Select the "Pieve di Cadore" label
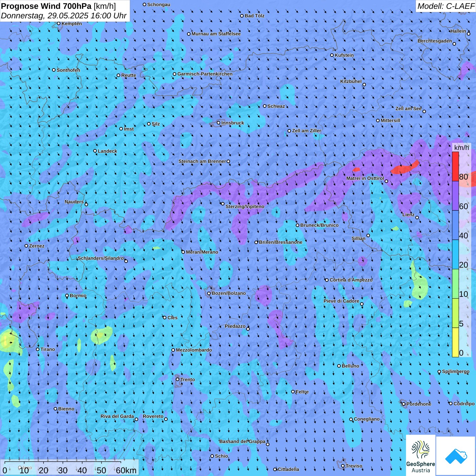 click(x=341, y=301)
